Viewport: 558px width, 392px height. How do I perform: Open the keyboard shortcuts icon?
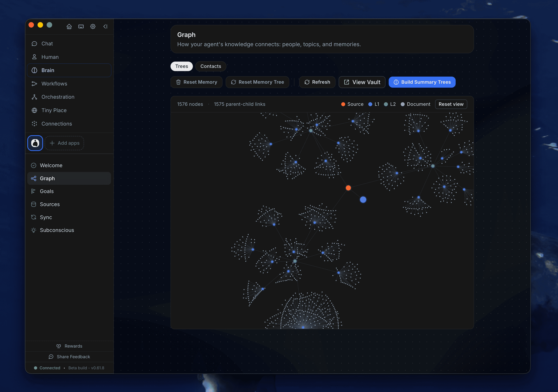pyautogui.click(x=81, y=26)
